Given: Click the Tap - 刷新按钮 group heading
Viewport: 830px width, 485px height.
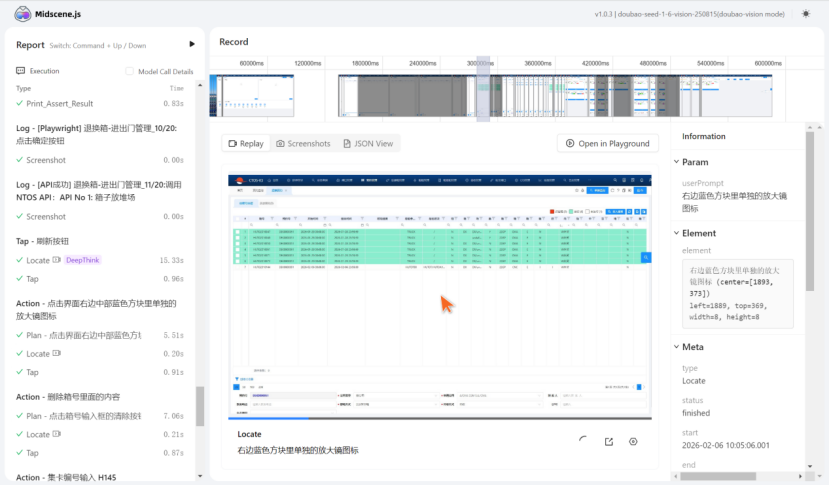Looking at the screenshot, I should pos(42,241).
